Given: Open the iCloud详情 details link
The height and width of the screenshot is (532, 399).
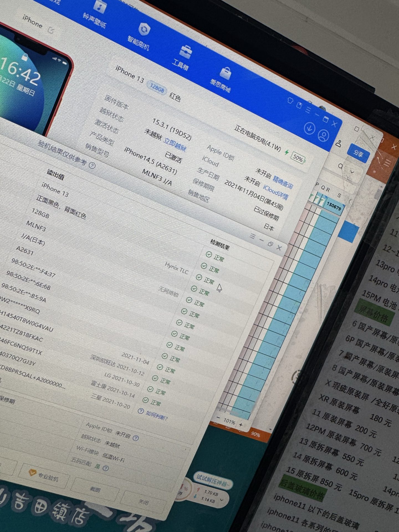Looking at the screenshot, I should (x=275, y=192).
